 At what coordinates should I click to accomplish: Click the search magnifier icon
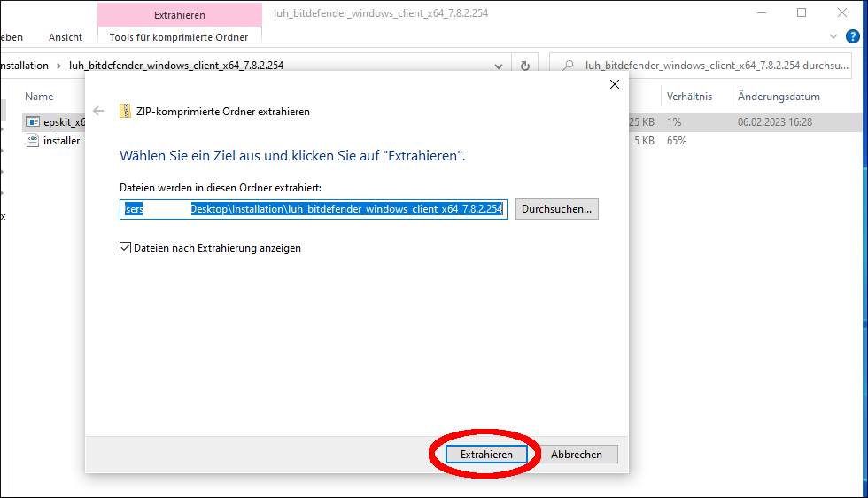(568, 66)
